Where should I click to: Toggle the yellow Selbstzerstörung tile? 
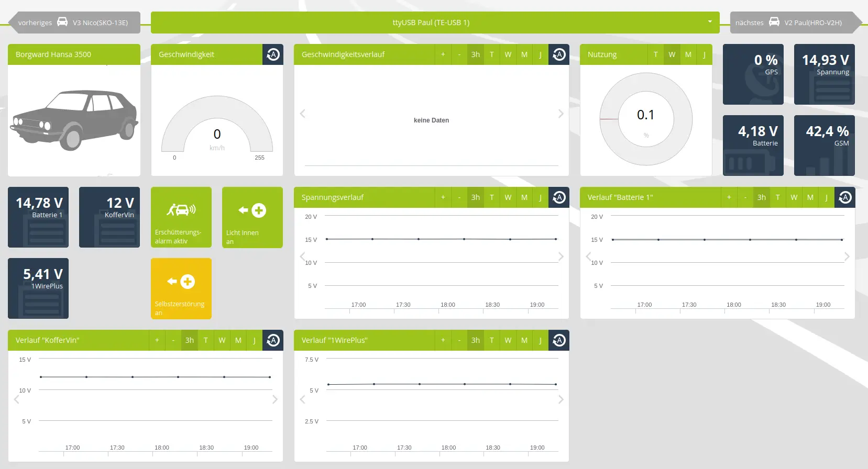tap(181, 288)
